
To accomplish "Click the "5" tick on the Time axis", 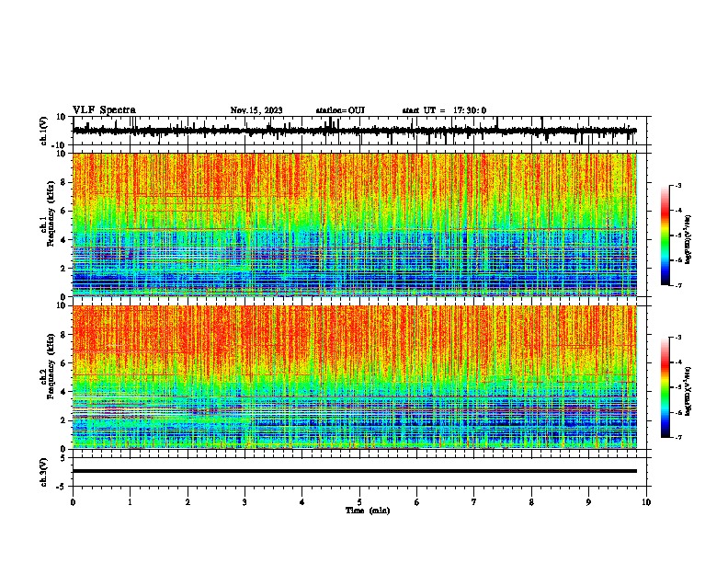I will [359, 502].
